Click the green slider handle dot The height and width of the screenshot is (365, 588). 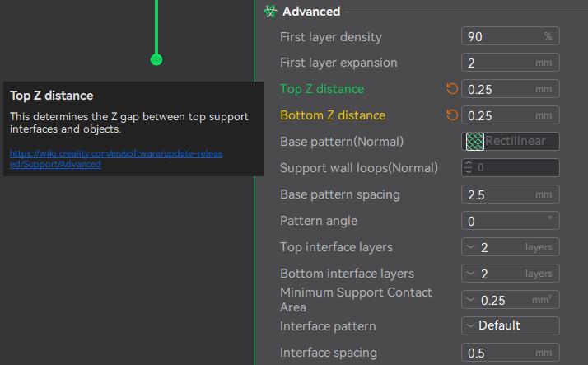[x=156, y=59]
